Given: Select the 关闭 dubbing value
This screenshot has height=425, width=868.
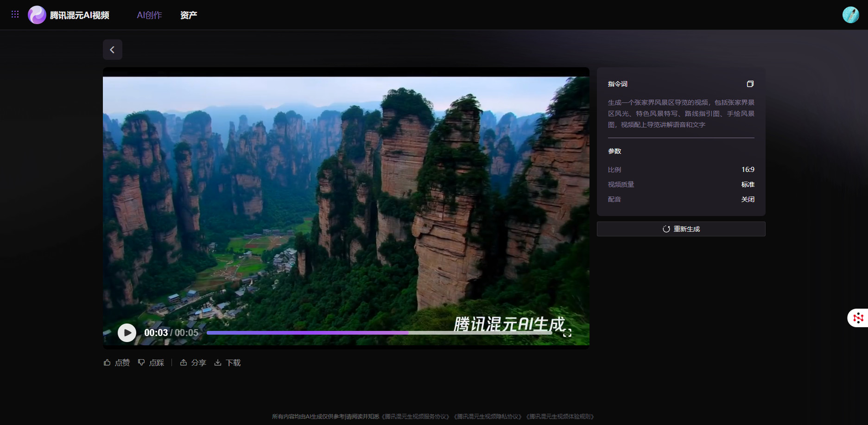Looking at the screenshot, I should tap(748, 199).
